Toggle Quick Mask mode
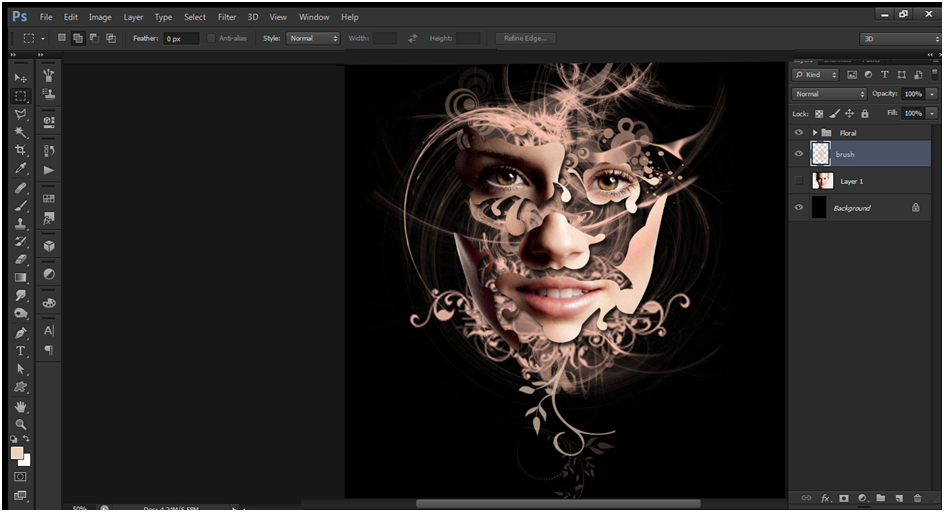This screenshot has width=944, height=512. coord(20,476)
